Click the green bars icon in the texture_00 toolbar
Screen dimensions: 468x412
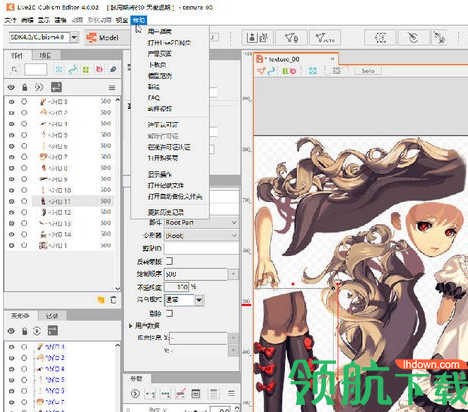(285, 71)
